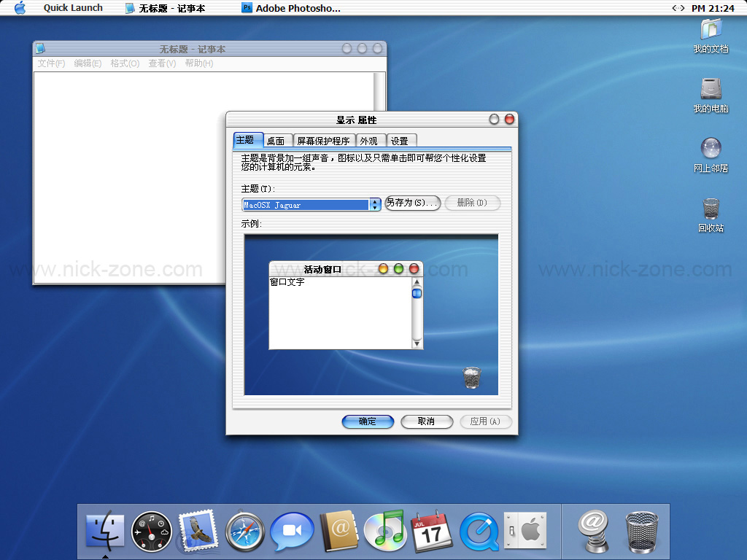The height and width of the screenshot is (560, 747).
Task: Switch to the 设置 tab
Action: [x=400, y=141]
